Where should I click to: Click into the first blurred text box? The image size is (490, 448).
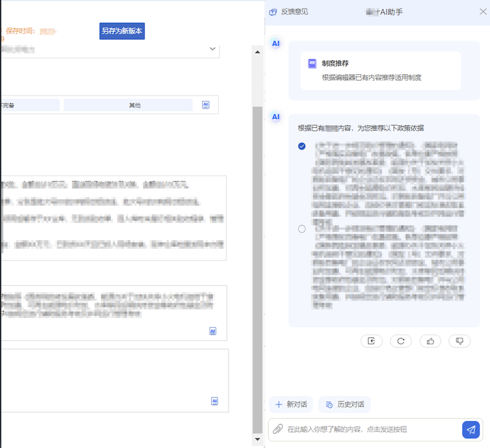coord(113,218)
